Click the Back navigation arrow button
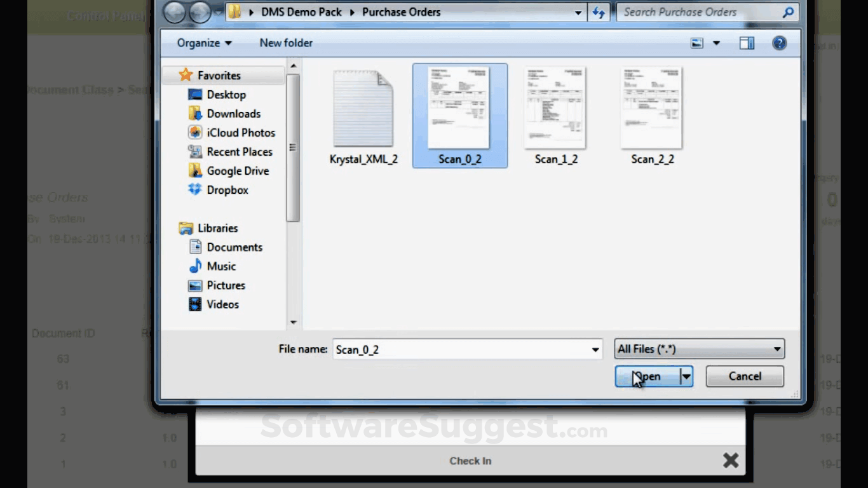 coord(175,12)
